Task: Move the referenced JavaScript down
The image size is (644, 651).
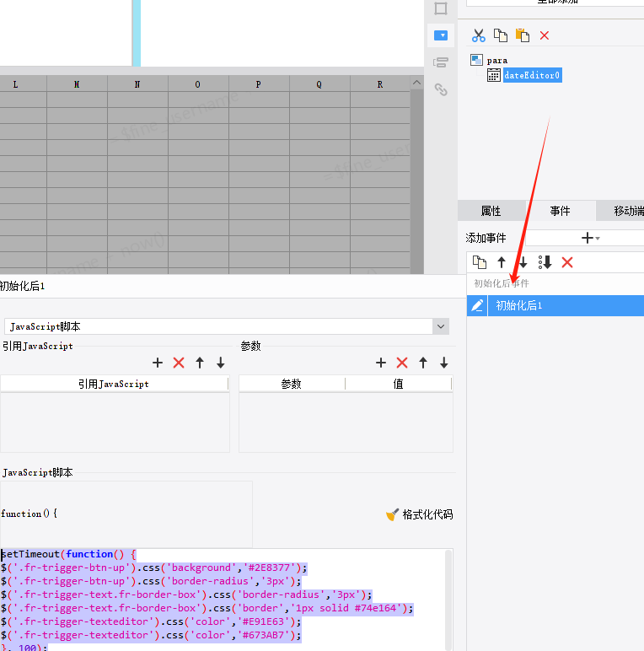Action: coord(221,363)
